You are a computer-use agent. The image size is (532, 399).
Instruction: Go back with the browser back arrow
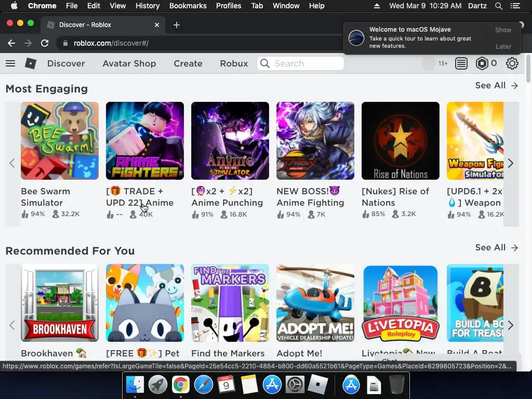click(x=11, y=43)
